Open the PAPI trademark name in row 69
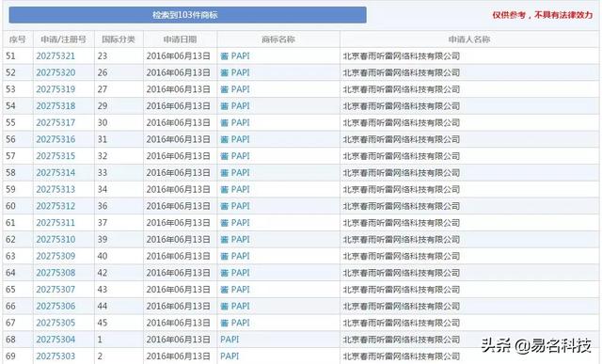 point(230,356)
